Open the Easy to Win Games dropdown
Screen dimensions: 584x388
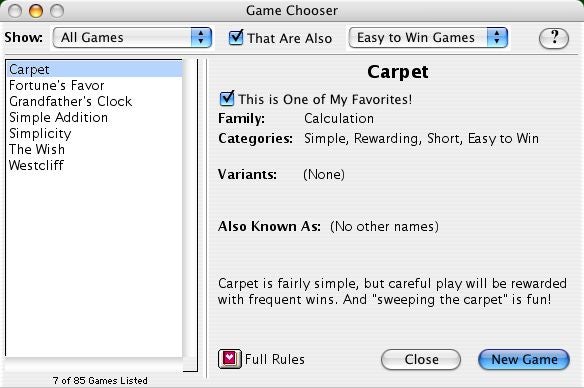428,37
